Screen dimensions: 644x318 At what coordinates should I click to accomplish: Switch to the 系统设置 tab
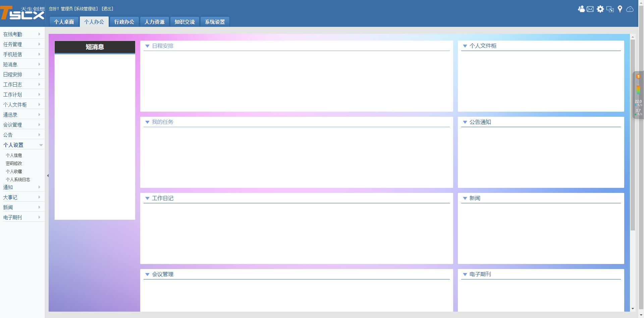[215, 22]
